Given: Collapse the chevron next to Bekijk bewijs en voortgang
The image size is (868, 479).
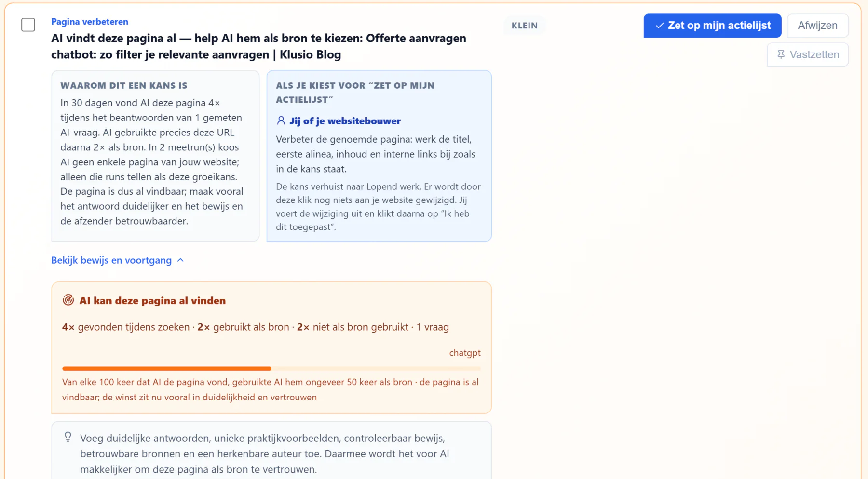Looking at the screenshot, I should (180, 260).
